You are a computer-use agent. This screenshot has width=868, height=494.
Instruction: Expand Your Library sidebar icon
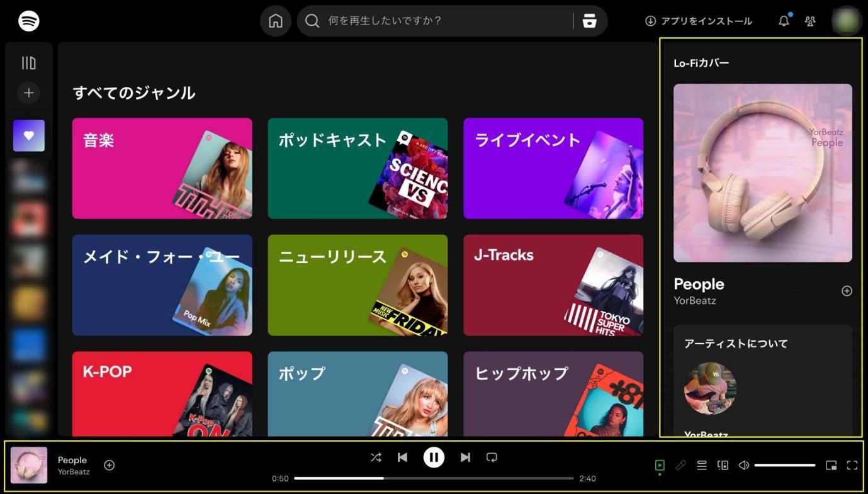tap(29, 63)
